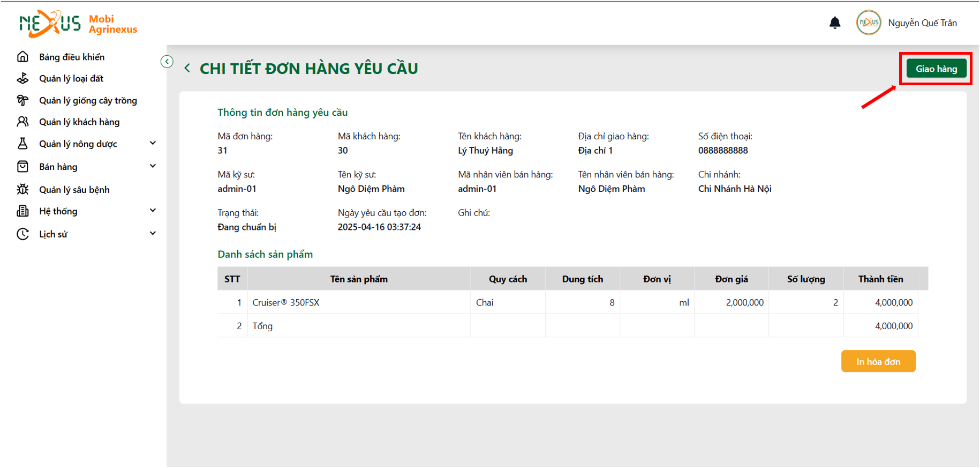
Task: Expand the Bán hàng submenu chevron
Action: 153,166
